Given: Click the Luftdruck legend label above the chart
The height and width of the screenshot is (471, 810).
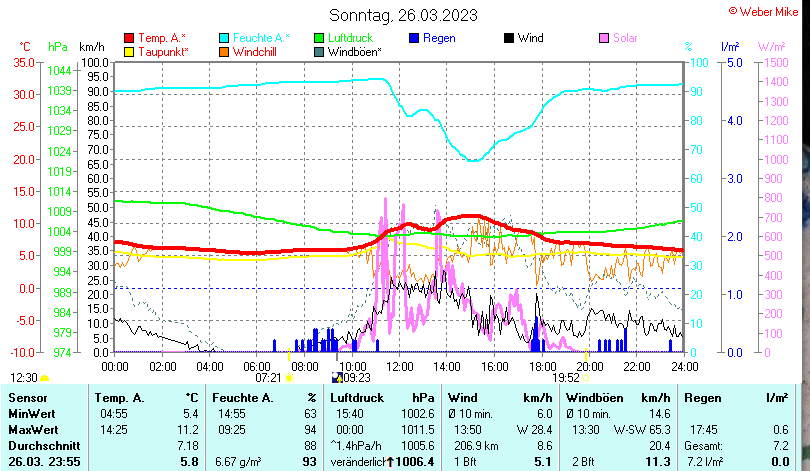Looking at the screenshot, I should [350, 38].
